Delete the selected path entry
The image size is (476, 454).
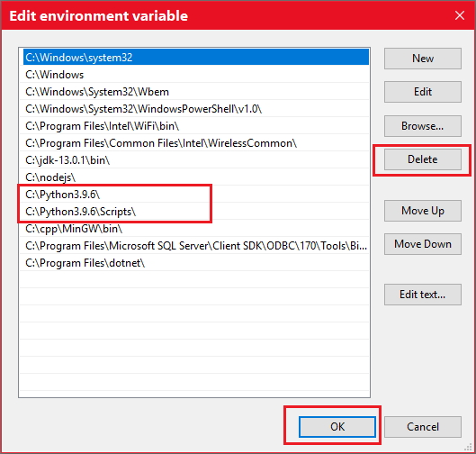tap(423, 159)
